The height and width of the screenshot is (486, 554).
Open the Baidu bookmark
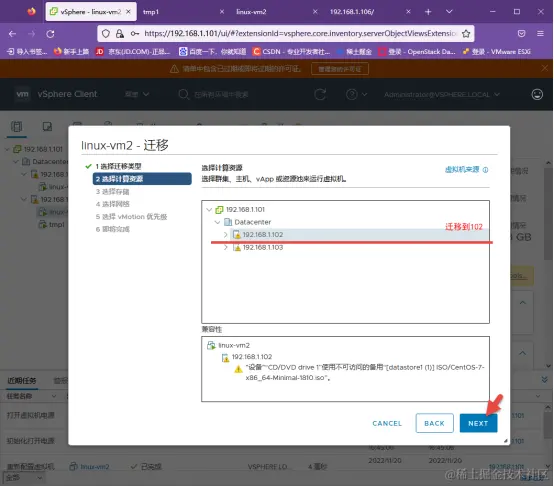coord(212,52)
